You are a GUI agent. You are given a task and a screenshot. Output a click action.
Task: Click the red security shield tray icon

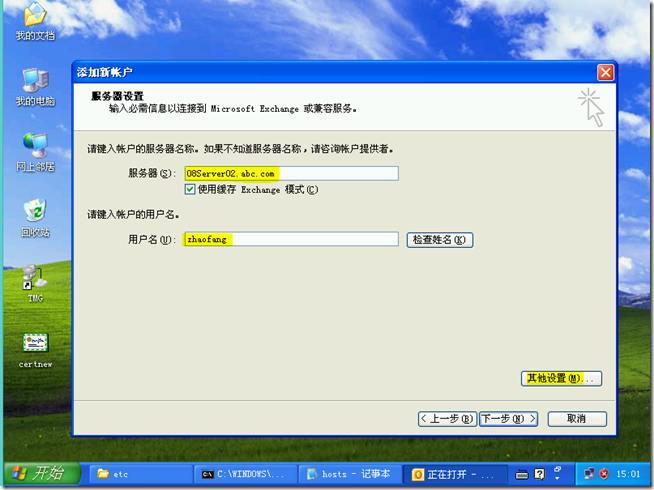coord(604,474)
